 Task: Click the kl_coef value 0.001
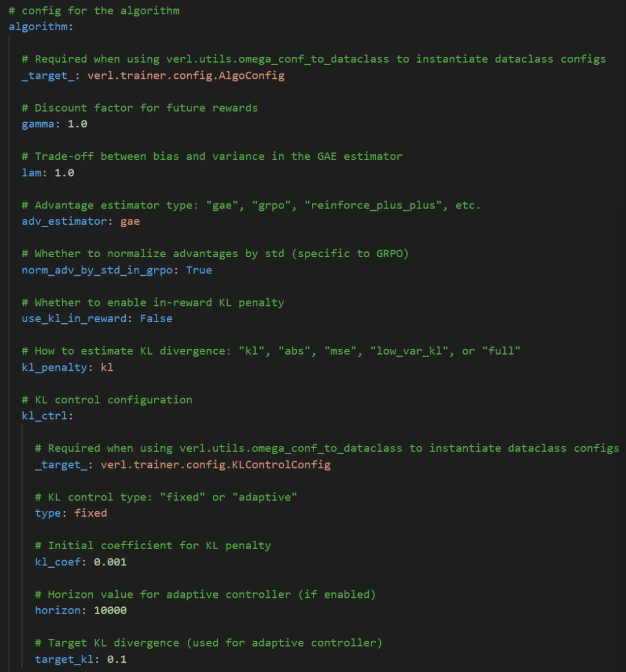pyautogui.click(x=110, y=562)
